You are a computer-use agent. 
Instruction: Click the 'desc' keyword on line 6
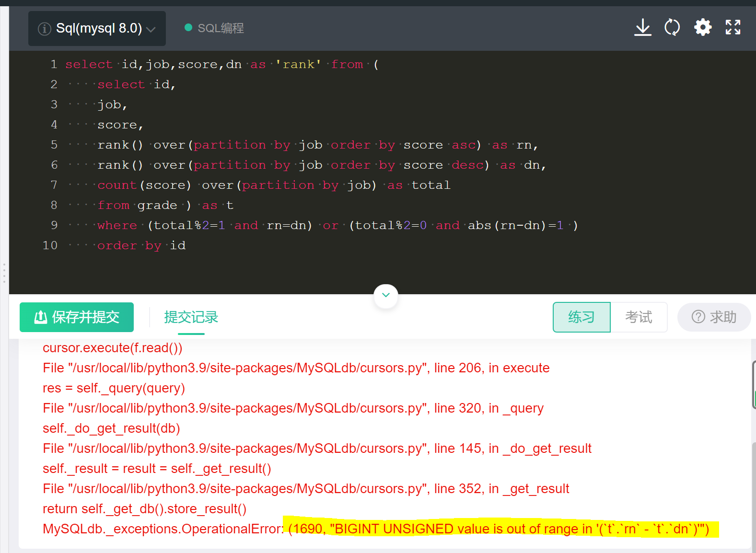[468, 165]
